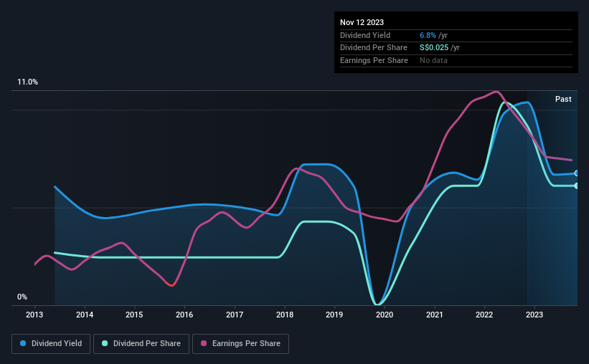
Task: Click the 0% y-axis label
Action: (x=22, y=297)
